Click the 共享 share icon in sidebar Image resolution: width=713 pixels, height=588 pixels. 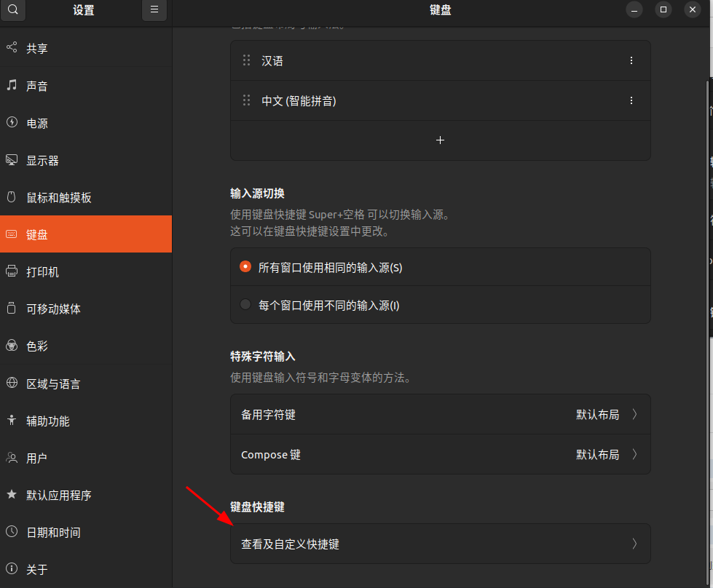coord(12,47)
